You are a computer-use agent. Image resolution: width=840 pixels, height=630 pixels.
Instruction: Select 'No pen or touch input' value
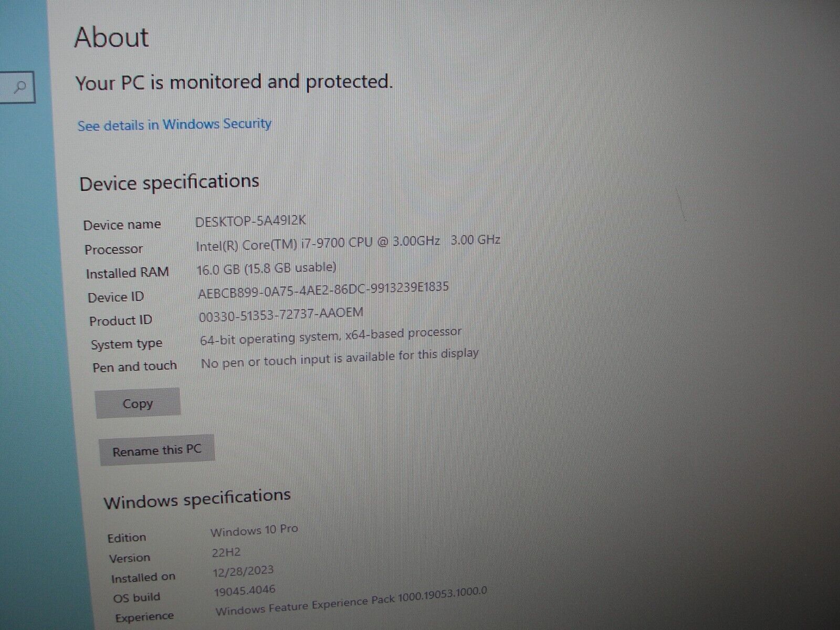click(340, 358)
